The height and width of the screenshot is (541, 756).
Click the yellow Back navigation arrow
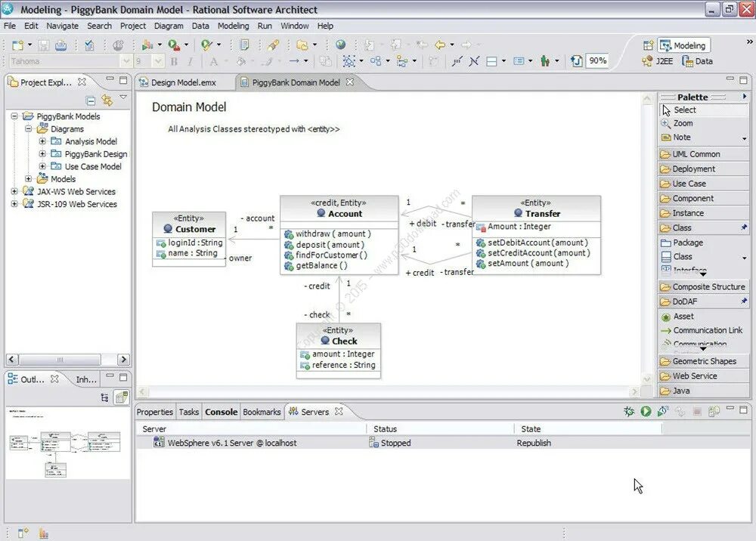[440, 45]
